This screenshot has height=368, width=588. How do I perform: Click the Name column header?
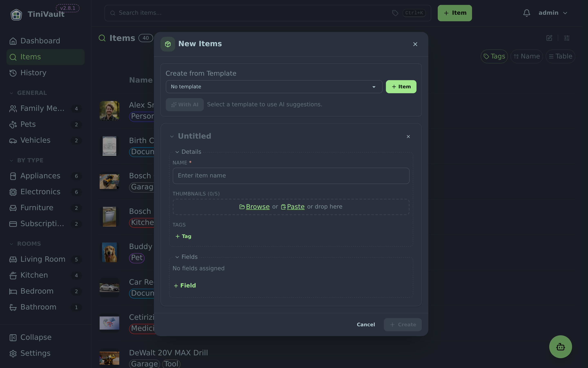[141, 80]
